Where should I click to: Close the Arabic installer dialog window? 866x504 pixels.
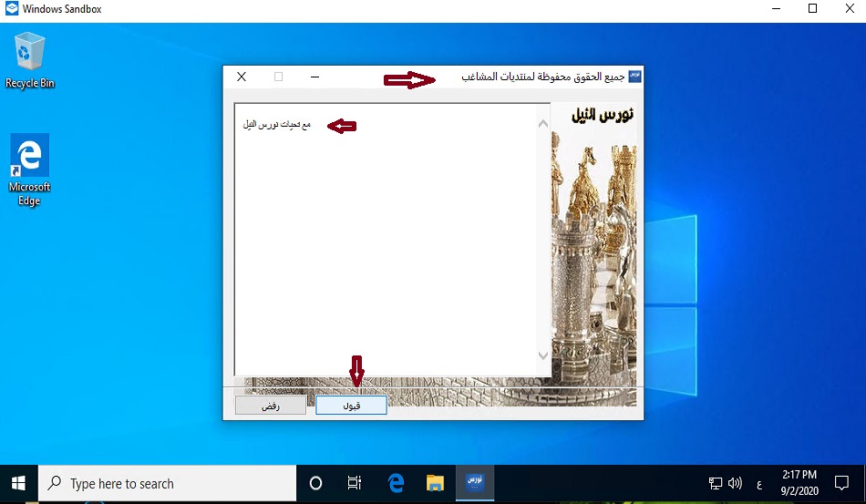[x=242, y=77]
